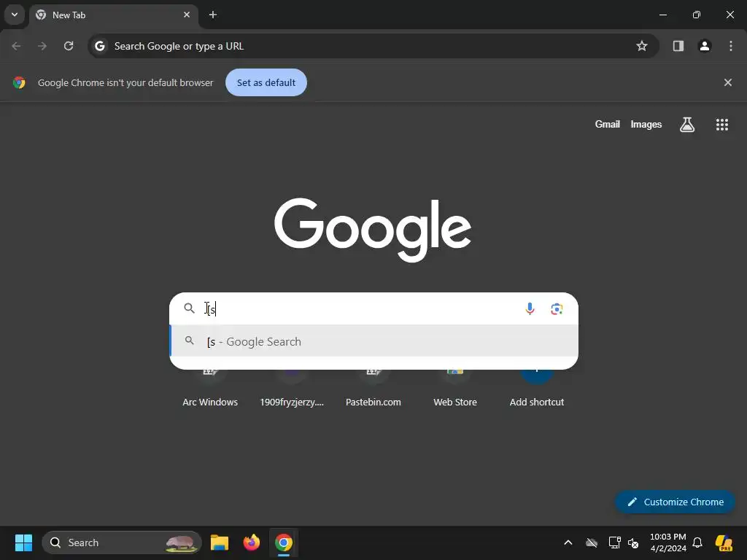Open the network status tray icon
Image resolution: width=747 pixels, height=560 pixels.
[x=614, y=542]
